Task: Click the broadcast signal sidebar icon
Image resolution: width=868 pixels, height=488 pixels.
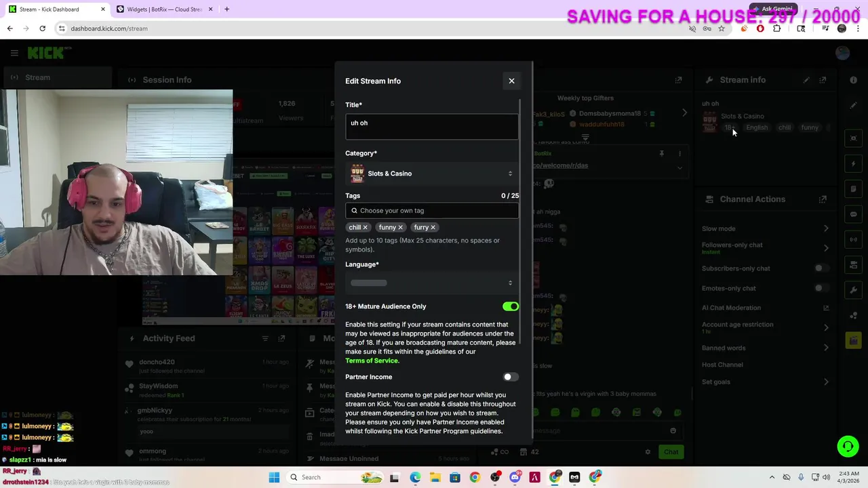Action: point(854,239)
